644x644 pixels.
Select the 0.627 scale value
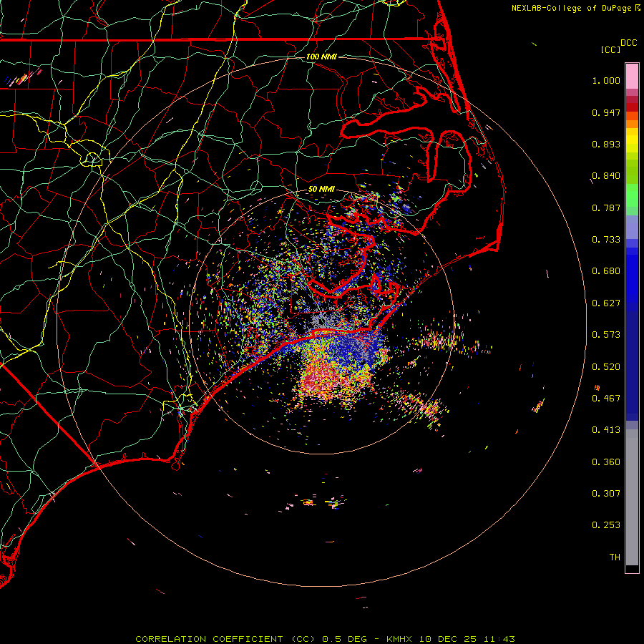606,303
